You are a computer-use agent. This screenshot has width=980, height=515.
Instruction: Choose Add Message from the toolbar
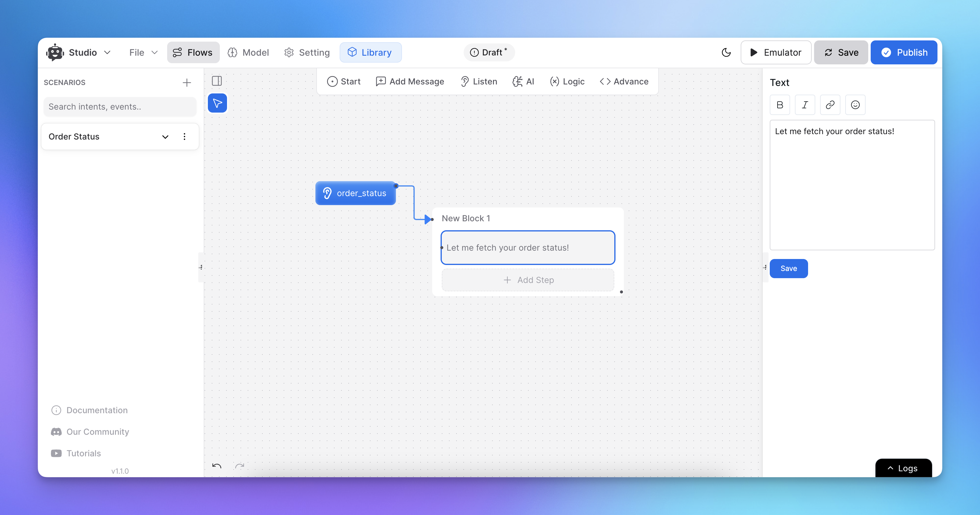click(410, 81)
